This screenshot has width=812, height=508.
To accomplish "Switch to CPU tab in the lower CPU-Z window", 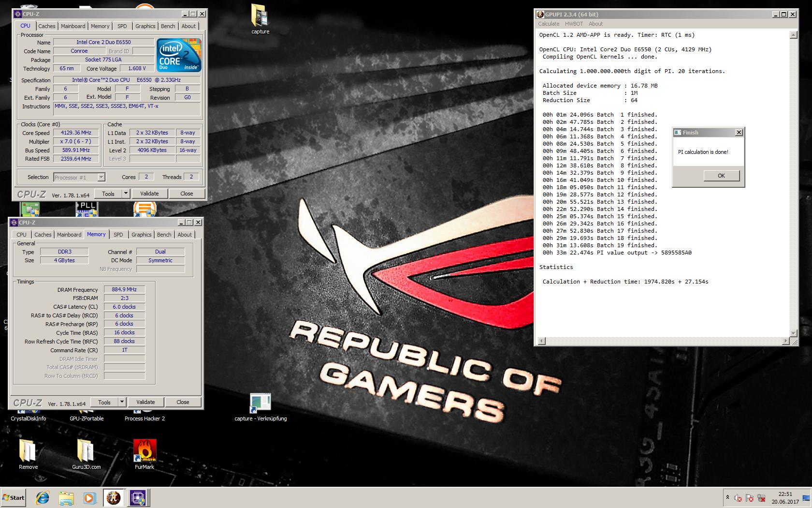I will [22, 235].
